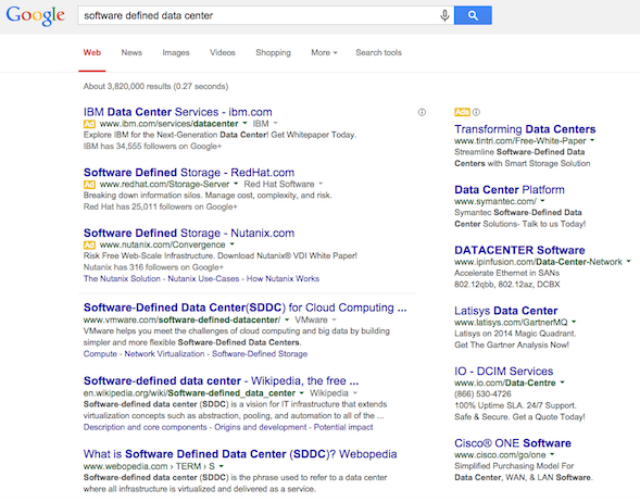The width and height of the screenshot is (640, 499).
Task: Click phone number (866) 530-4726
Action: click(482, 394)
